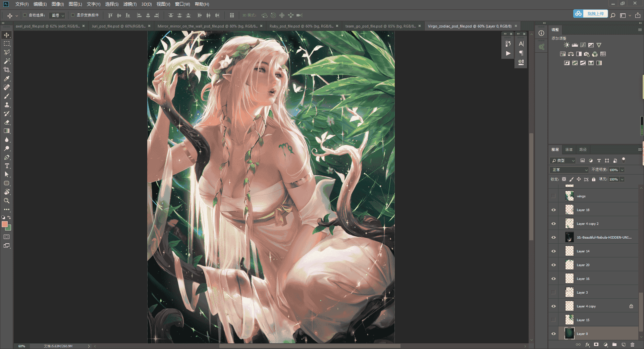Viewport: 644px width, 349px height.
Task: Open the Move tool preset picker arrow
Action: (x=17, y=16)
